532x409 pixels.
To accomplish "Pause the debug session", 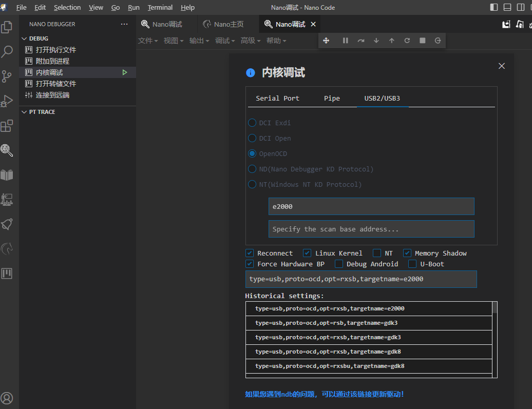I will [x=346, y=41].
